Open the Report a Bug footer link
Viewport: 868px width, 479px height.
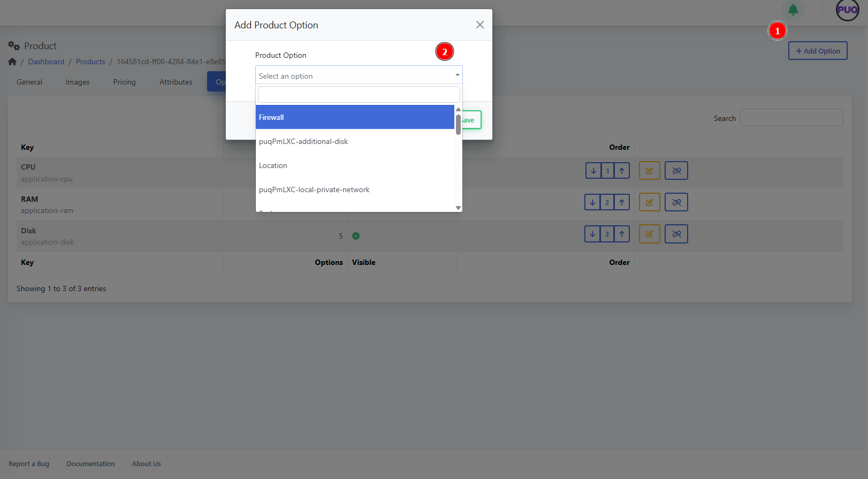click(29, 463)
